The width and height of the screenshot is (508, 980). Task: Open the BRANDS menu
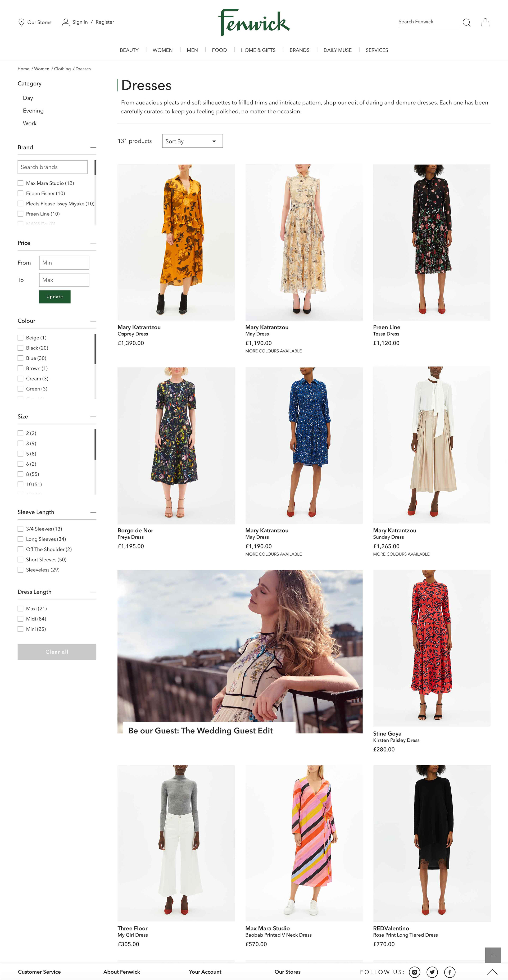pos(300,50)
